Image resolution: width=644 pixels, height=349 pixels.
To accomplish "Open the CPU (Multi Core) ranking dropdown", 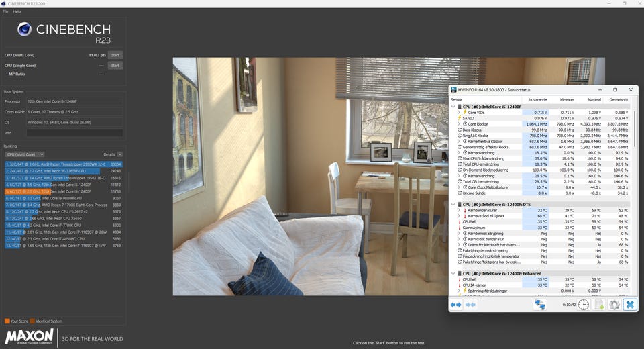I will pyautogui.click(x=25, y=154).
